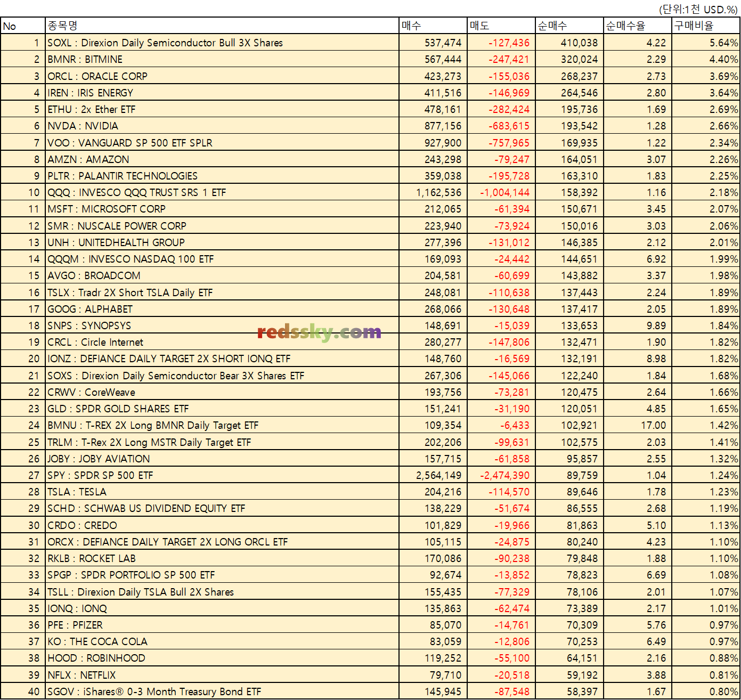Select TRLM : T-Rex 2X Long MSTR cell

coord(222,442)
